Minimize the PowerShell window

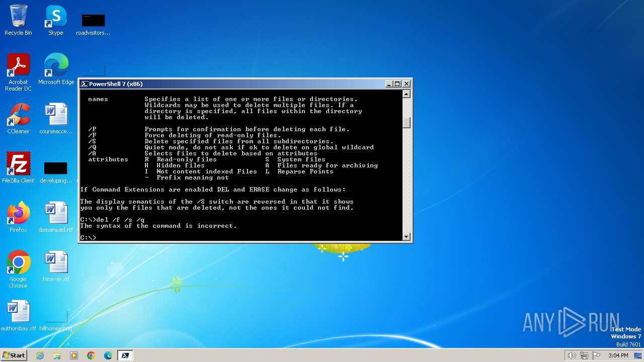point(389,84)
